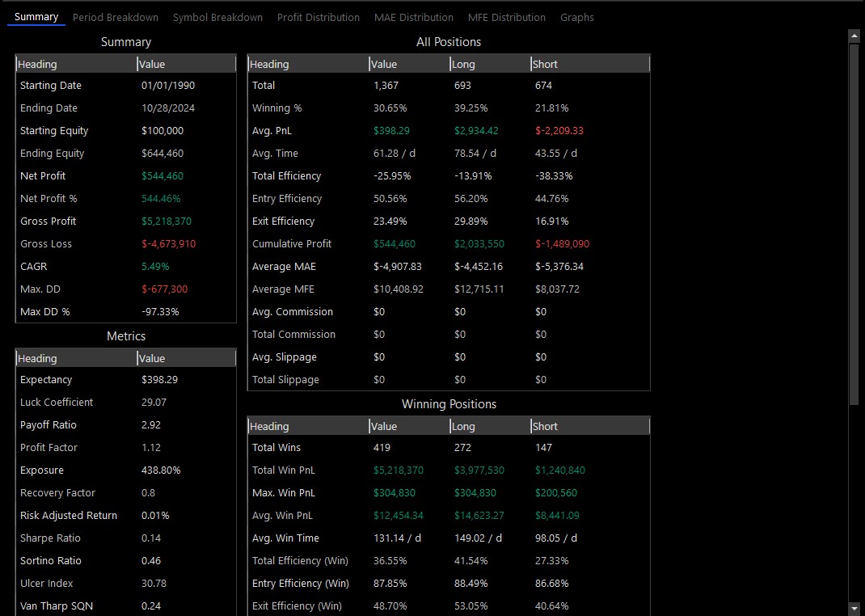
Task: Click the Summary tab
Action: (x=36, y=17)
